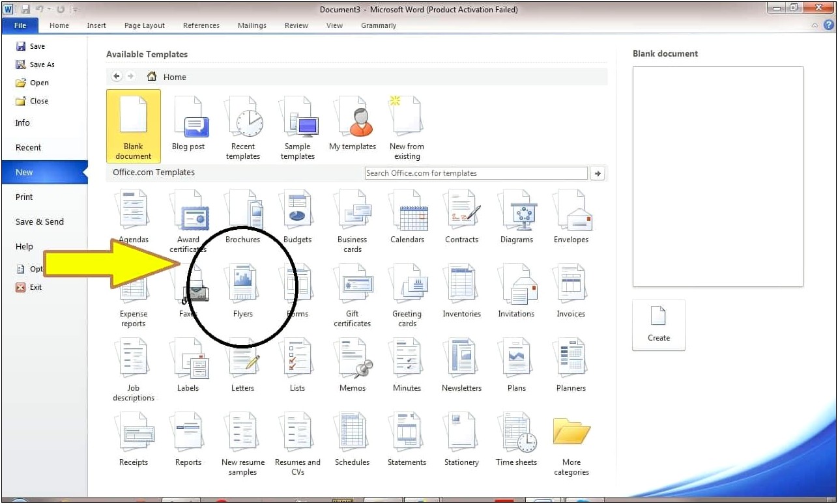Screen dimensions: 838x504
Task: Open New resume samples templates
Action: (x=242, y=444)
